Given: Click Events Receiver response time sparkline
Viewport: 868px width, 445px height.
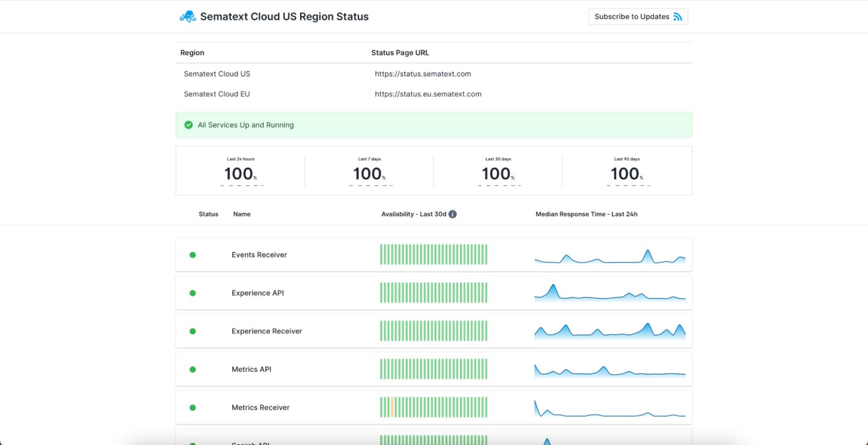Looking at the screenshot, I should pyautogui.click(x=610, y=256).
